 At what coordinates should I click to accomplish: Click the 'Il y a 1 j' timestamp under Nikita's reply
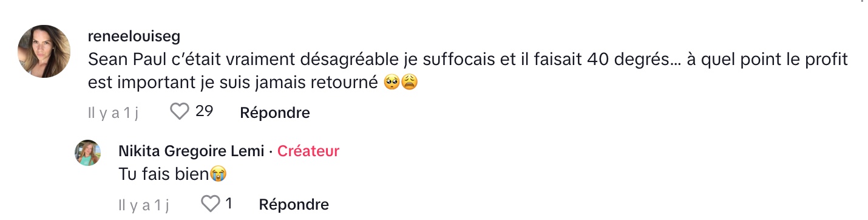[x=143, y=205]
